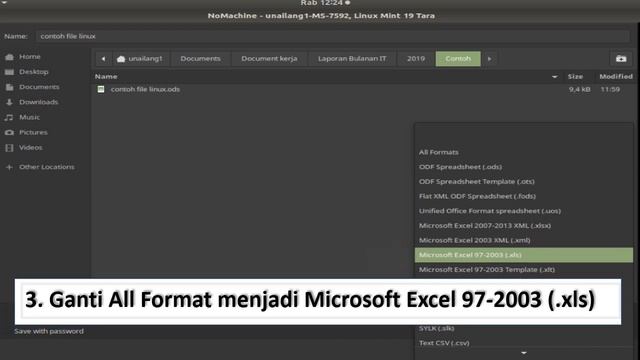Click the Rab 12:24 clock
Screen dimensions: 640x360
point(322,3)
